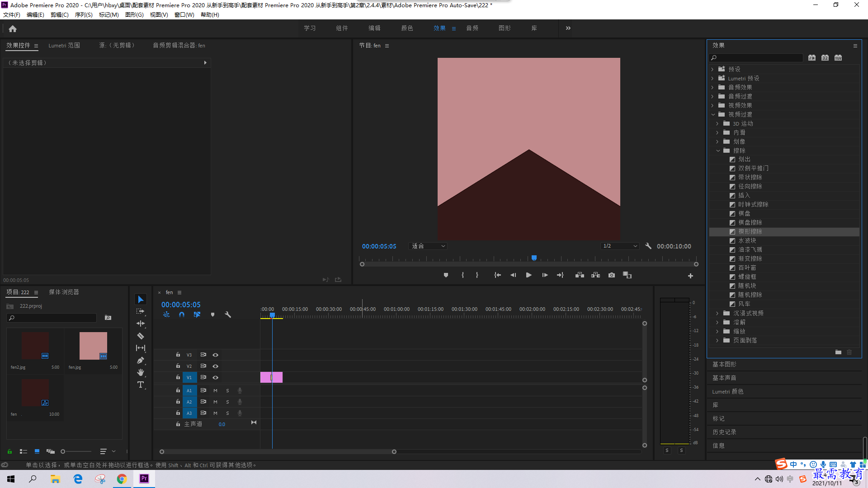Click the Lift button
This screenshot has width=868, height=488.
click(x=580, y=275)
